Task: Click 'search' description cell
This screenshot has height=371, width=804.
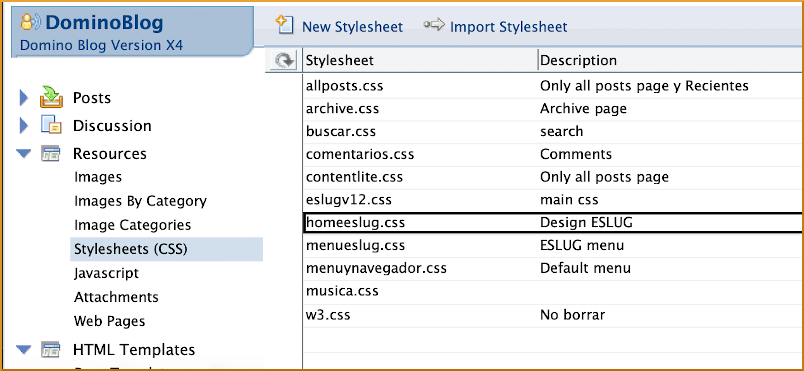Action: 561,132
